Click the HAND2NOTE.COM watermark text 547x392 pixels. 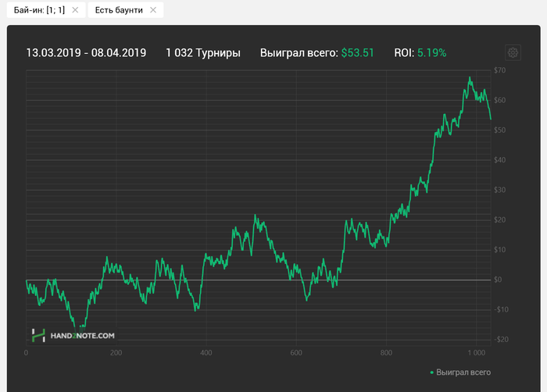point(82,336)
